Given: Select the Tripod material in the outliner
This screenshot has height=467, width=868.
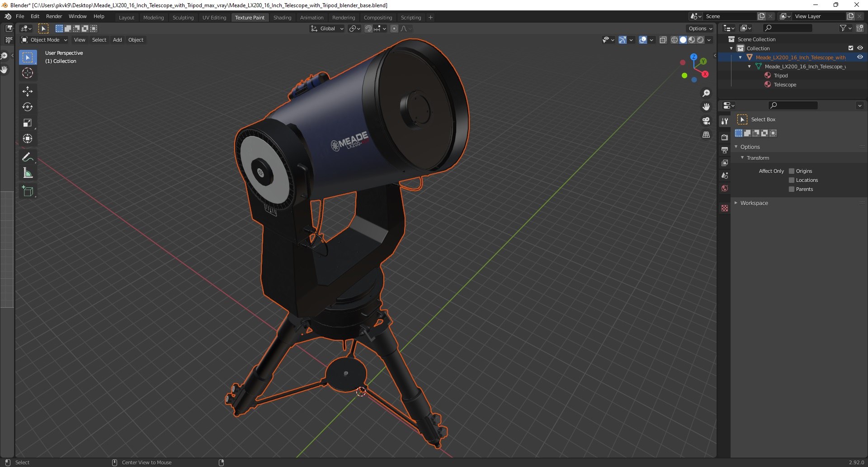Looking at the screenshot, I should point(780,76).
